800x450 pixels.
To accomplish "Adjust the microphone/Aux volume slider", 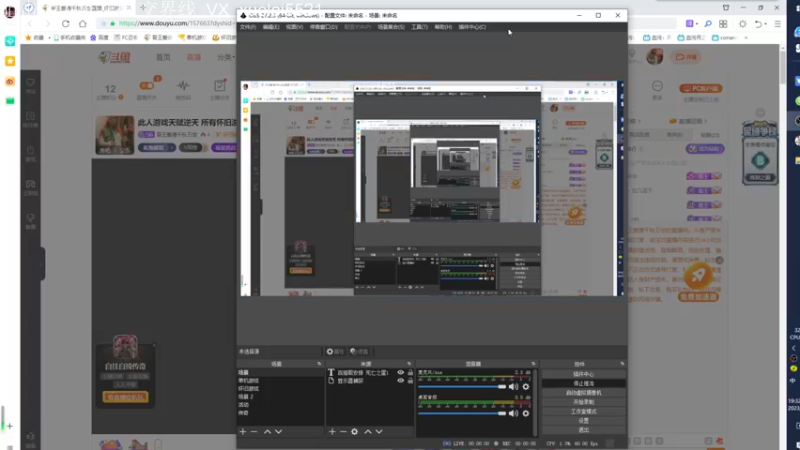I will tap(462, 387).
